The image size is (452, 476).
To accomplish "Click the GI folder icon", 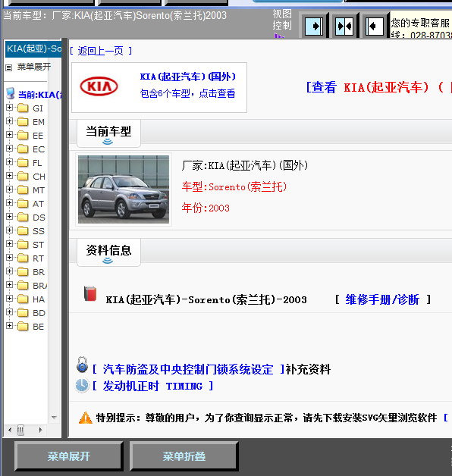I will pos(23,108).
